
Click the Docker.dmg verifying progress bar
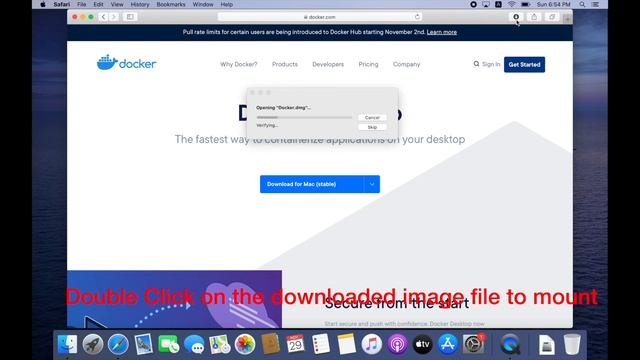coord(304,118)
